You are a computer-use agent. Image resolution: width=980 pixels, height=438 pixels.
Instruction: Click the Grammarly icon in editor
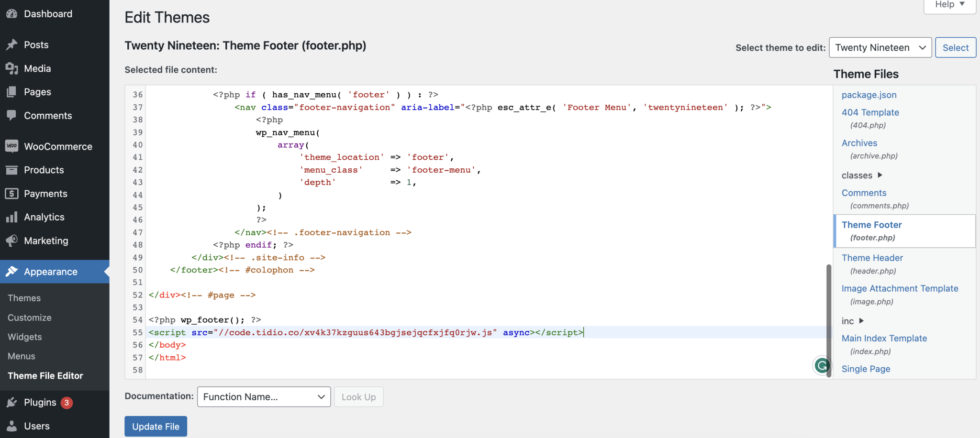point(822,365)
